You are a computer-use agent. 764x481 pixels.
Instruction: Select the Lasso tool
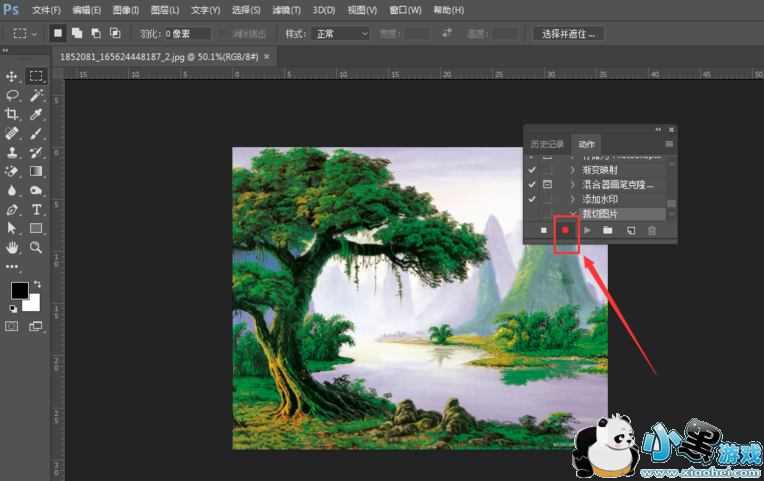(x=12, y=95)
